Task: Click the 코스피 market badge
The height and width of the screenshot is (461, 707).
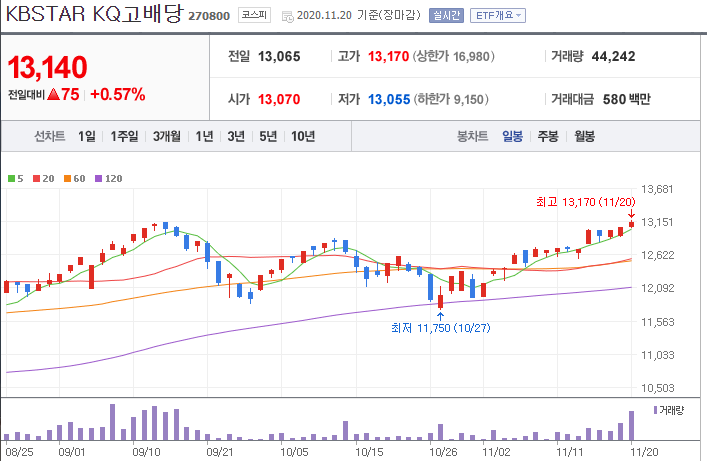Action: [x=254, y=15]
